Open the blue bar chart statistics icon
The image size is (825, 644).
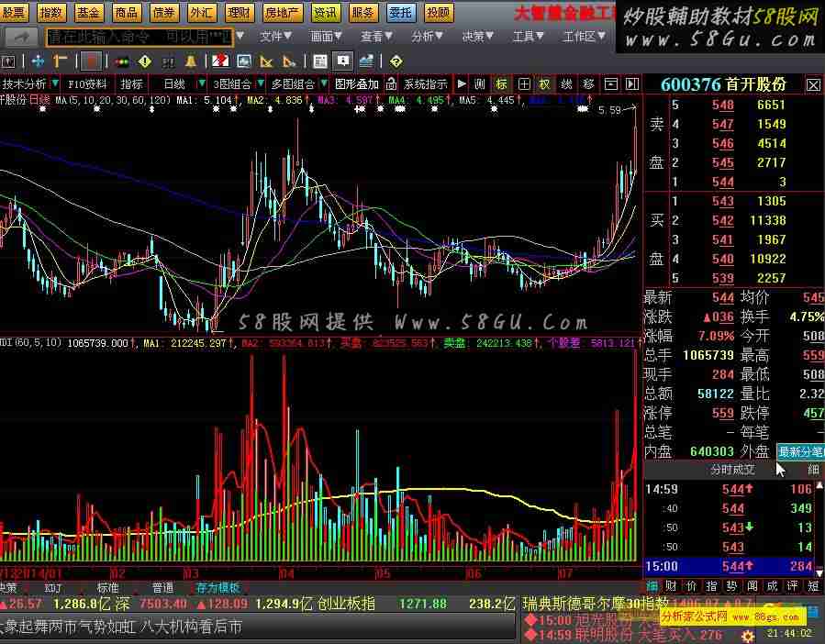[366, 61]
